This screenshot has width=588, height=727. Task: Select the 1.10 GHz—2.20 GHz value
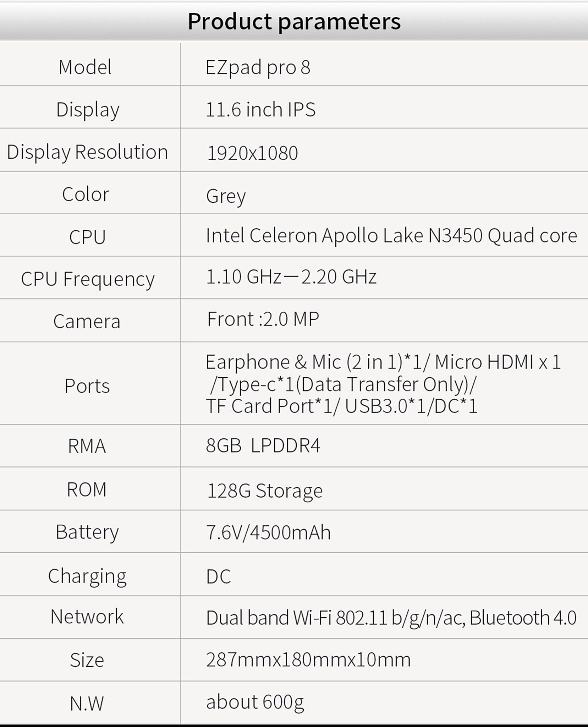tap(291, 277)
